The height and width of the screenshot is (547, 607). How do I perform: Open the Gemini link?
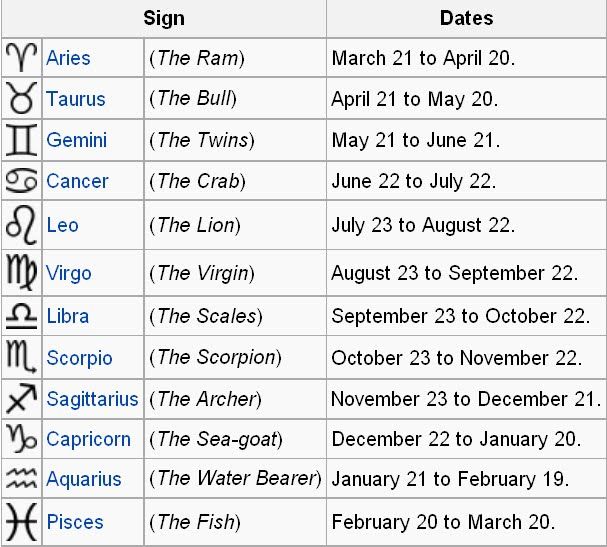(77, 140)
